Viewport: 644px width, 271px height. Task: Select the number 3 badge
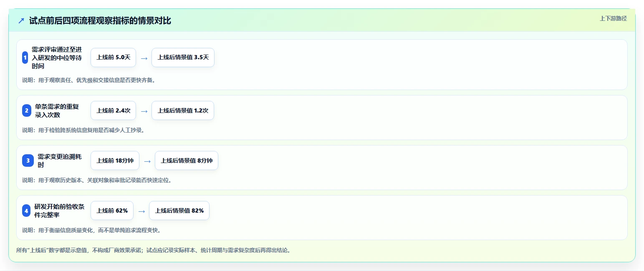click(28, 161)
